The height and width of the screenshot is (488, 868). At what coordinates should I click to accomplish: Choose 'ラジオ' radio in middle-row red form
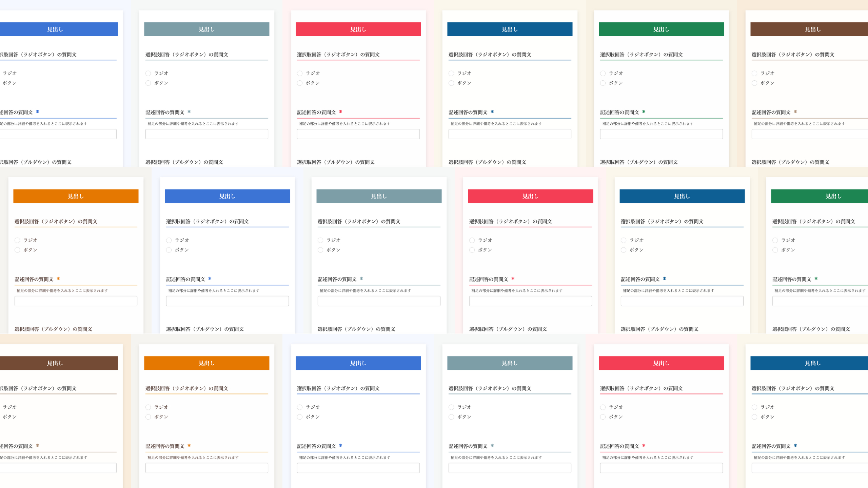(x=472, y=240)
